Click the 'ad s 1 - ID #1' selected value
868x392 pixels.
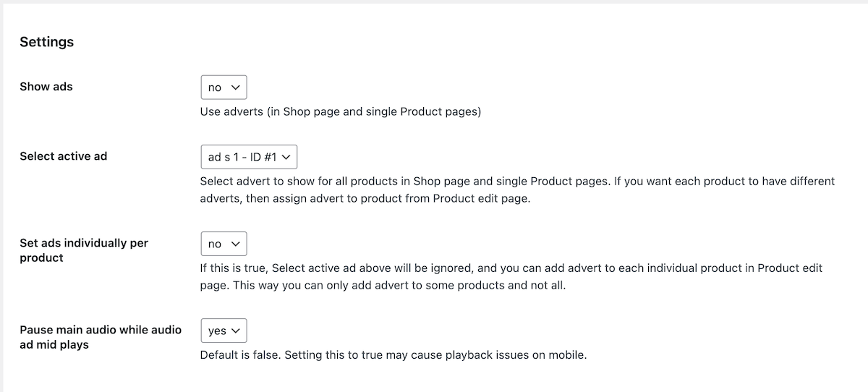(242, 156)
